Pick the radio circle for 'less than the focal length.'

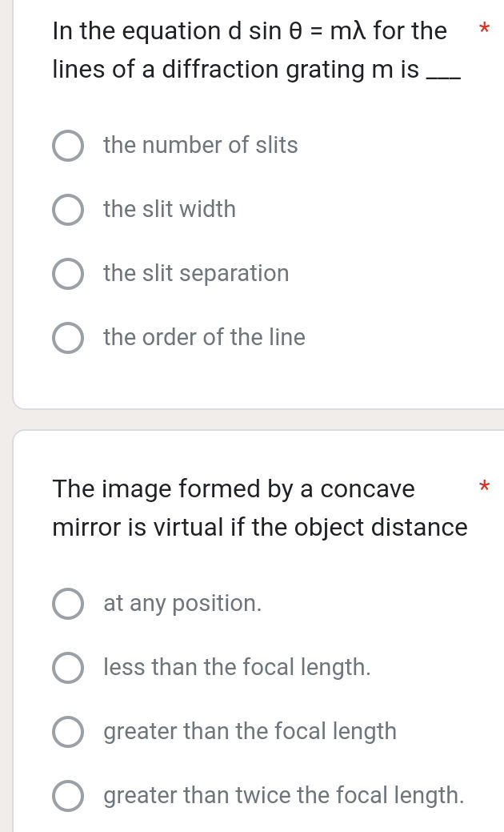[68, 668]
